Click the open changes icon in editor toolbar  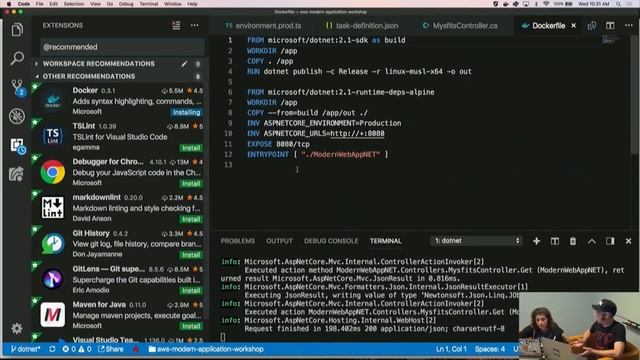[591, 26]
